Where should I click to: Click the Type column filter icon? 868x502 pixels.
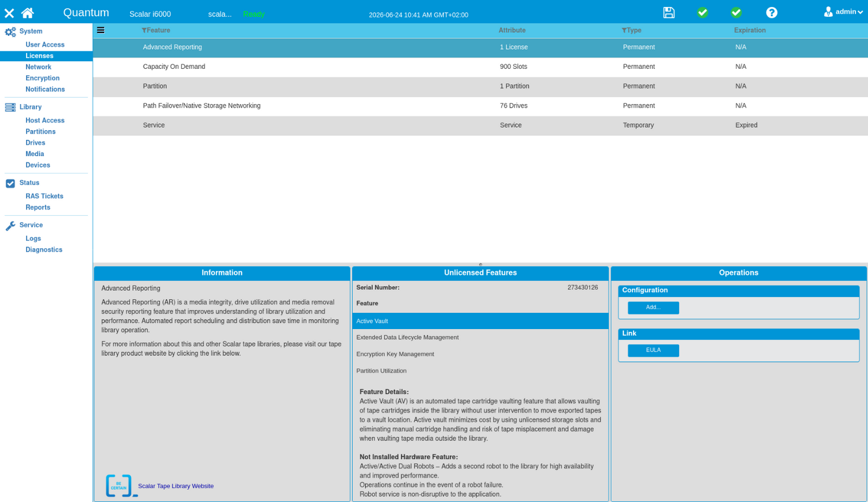tap(624, 31)
